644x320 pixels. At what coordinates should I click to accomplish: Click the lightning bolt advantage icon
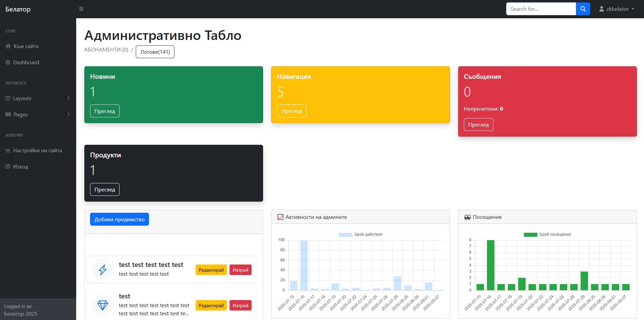[103, 270]
